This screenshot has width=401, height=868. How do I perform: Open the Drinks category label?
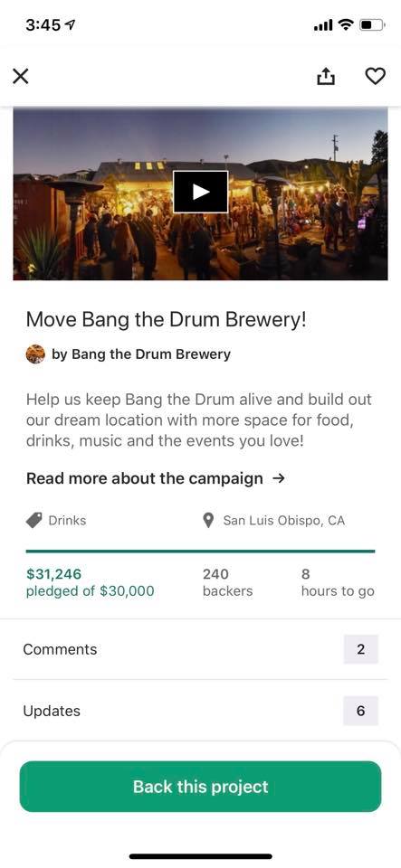pyautogui.click(x=68, y=521)
